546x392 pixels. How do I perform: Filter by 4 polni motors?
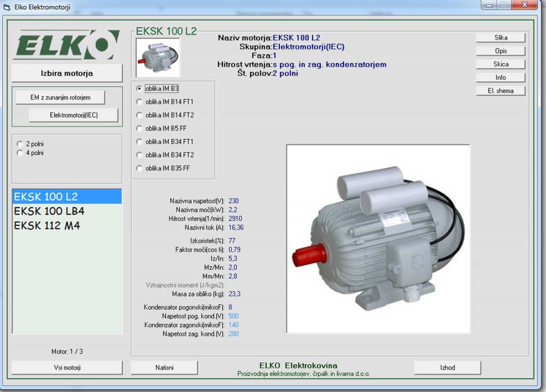(20, 152)
